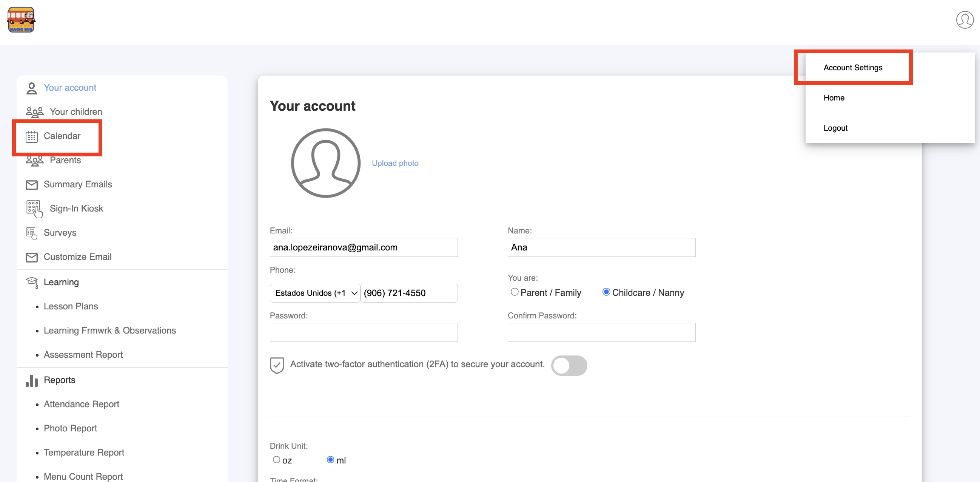Click the Reports bar chart icon
980x482 pixels.
click(x=32, y=380)
